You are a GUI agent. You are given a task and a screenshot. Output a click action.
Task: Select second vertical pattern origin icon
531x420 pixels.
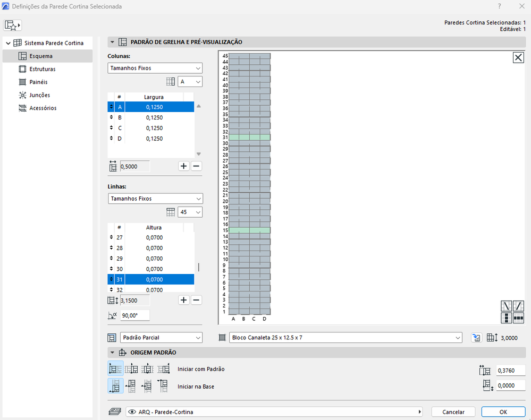tap(131, 386)
